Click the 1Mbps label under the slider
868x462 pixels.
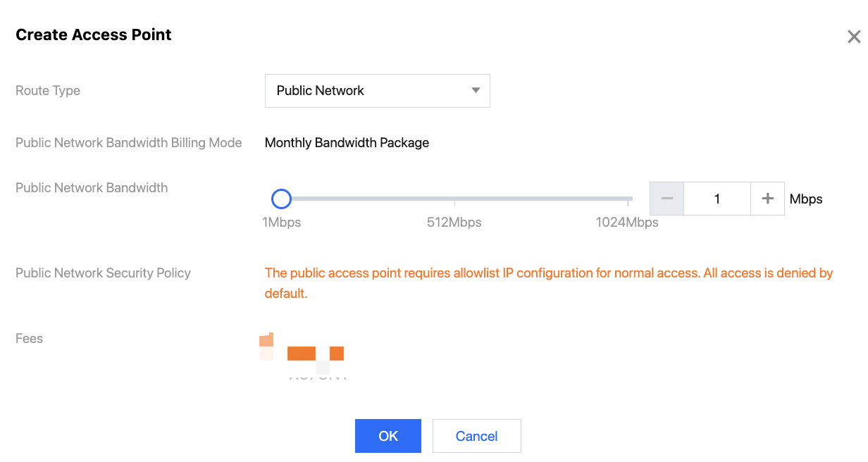(282, 223)
